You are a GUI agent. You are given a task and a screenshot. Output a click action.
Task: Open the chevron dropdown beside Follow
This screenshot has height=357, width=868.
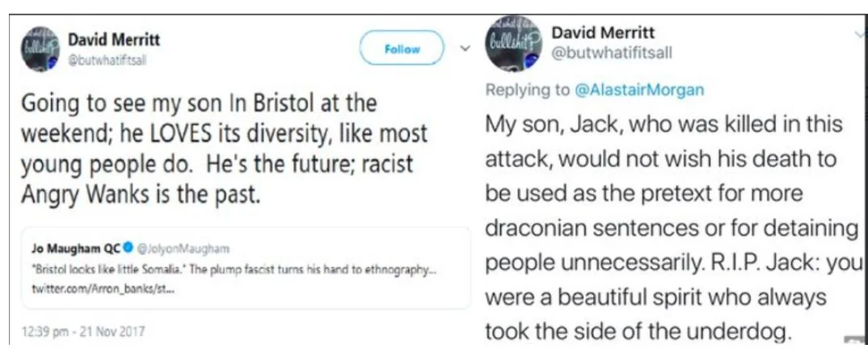pyautogui.click(x=465, y=48)
